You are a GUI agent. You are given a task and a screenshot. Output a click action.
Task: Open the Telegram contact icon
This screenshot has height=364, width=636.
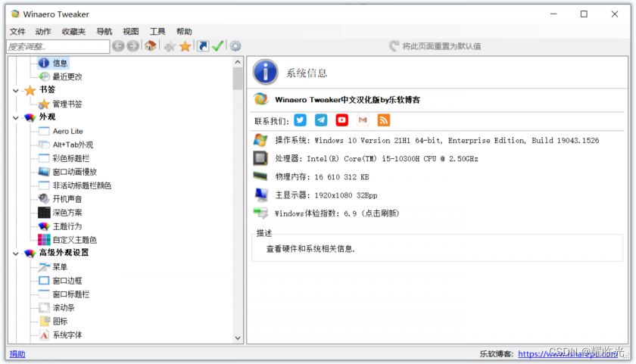click(x=321, y=120)
